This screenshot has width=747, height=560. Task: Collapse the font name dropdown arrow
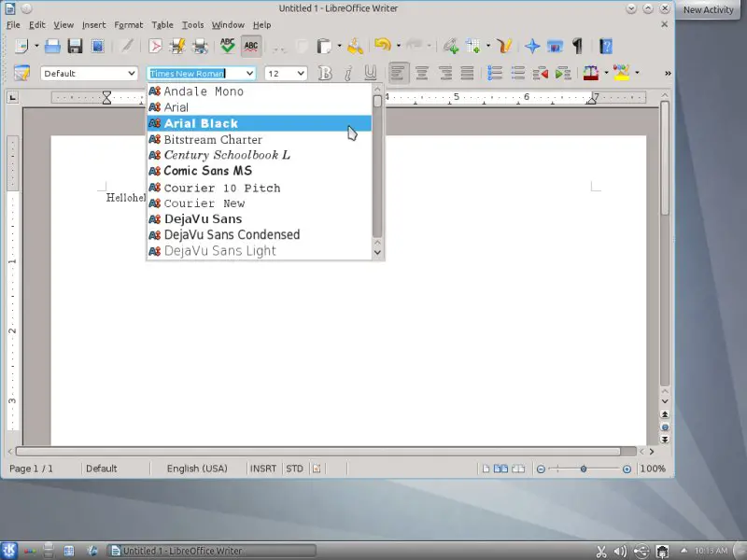[249, 74]
